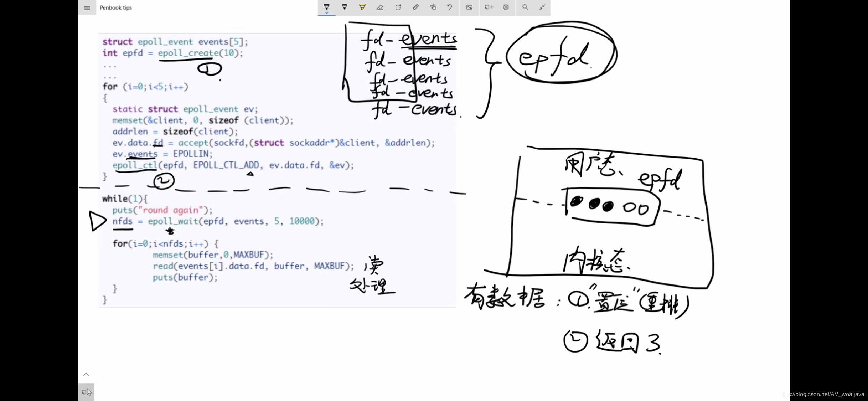Insert an image into the page
The image size is (868, 401).
(x=469, y=7)
